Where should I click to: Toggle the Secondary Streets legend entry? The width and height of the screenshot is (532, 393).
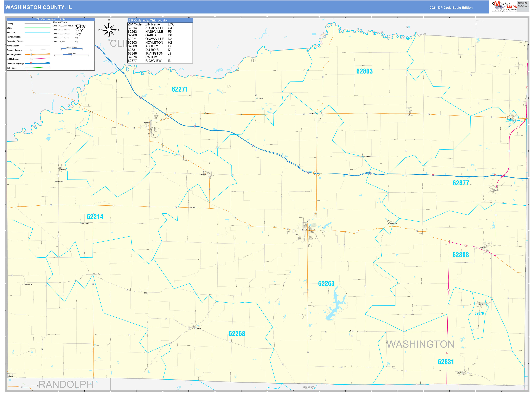(x=15, y=41)
